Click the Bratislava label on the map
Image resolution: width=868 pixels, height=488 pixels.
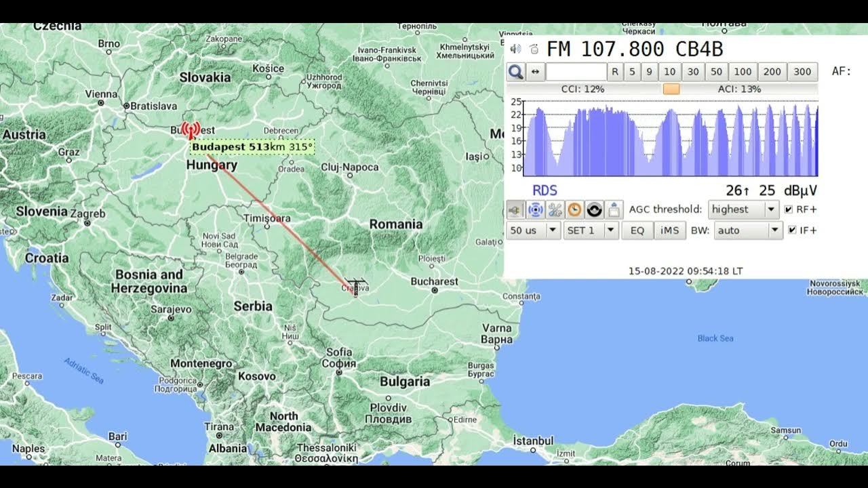click(x=153, y=106)
